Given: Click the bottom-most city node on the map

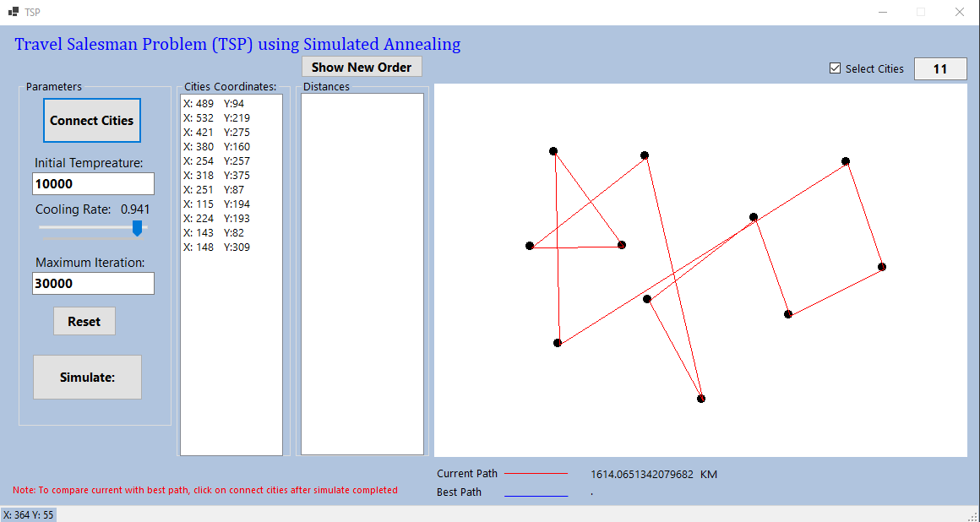Looking at the screenshot, I should (x=701, y=398).
